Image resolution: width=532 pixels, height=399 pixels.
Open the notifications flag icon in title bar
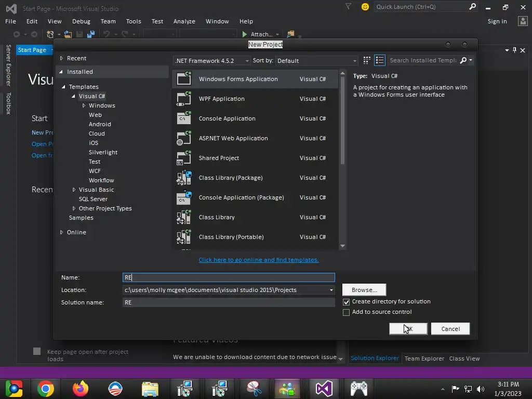348,6
